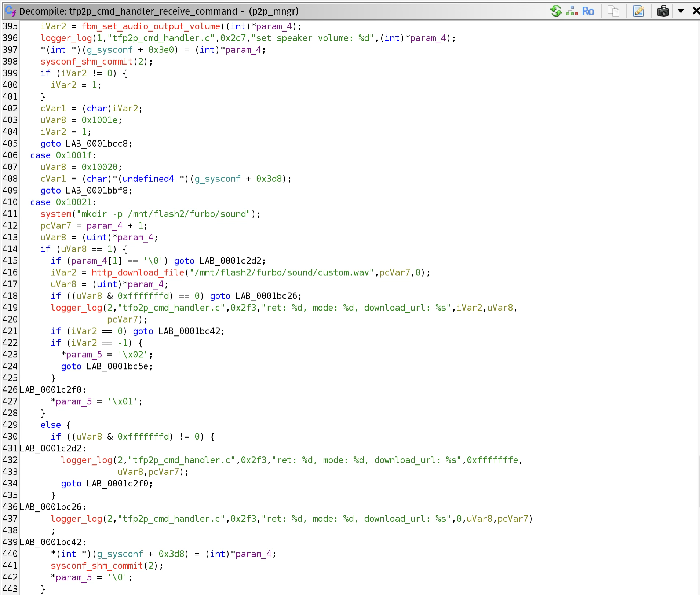Click sysconf_shm_commit on line 398
Image resolution: width=700 pixels, height=595 pixels.
(x=86, y=62)
